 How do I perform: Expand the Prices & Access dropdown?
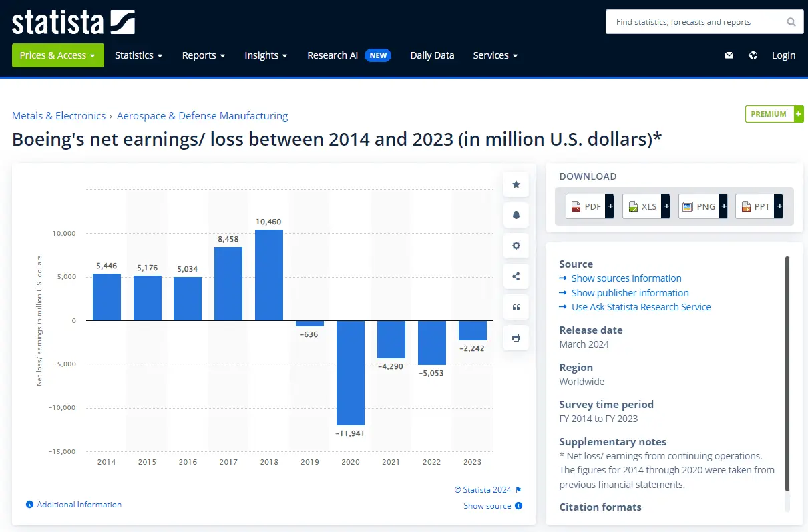57,55
